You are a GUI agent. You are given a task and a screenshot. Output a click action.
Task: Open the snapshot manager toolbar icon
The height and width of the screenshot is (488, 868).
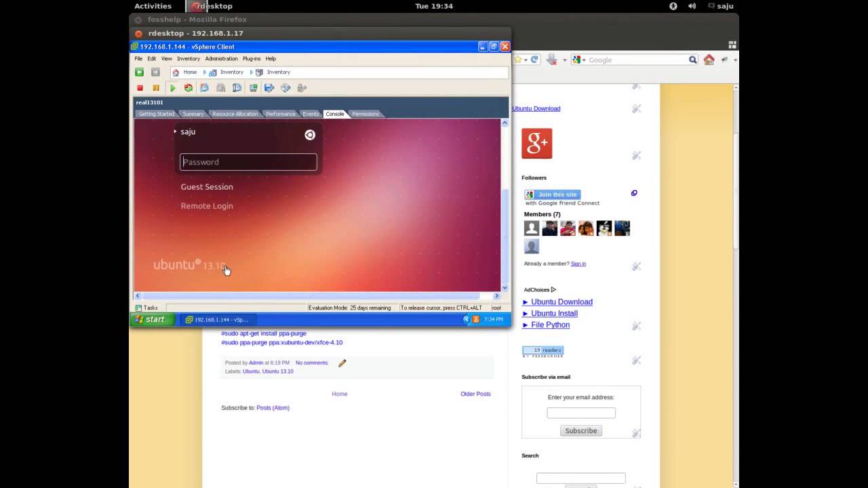click(x=237, y=88)
